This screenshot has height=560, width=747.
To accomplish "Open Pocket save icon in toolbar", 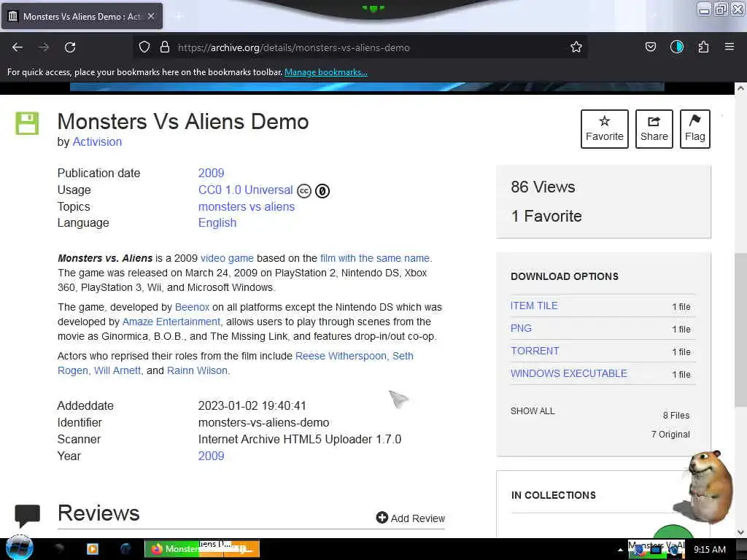I will (x=650, y=47).
